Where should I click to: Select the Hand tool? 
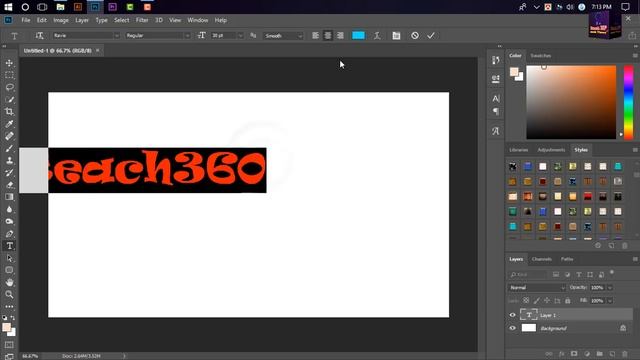(9, 282)
